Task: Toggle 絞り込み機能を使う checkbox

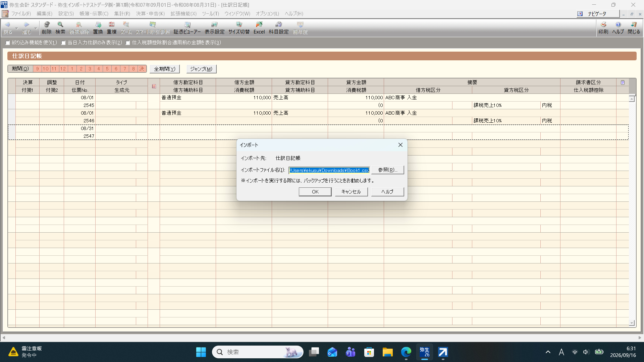Action: coord(8,43)
